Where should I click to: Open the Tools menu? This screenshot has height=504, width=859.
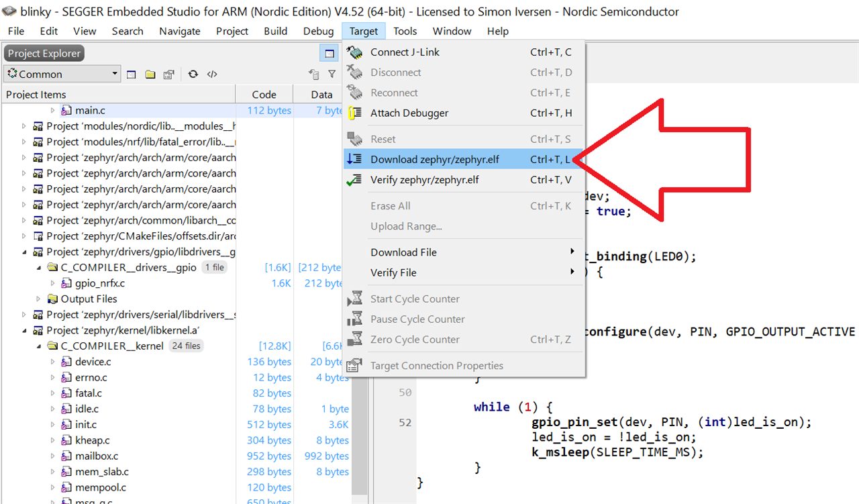click(x=405, y=31)
